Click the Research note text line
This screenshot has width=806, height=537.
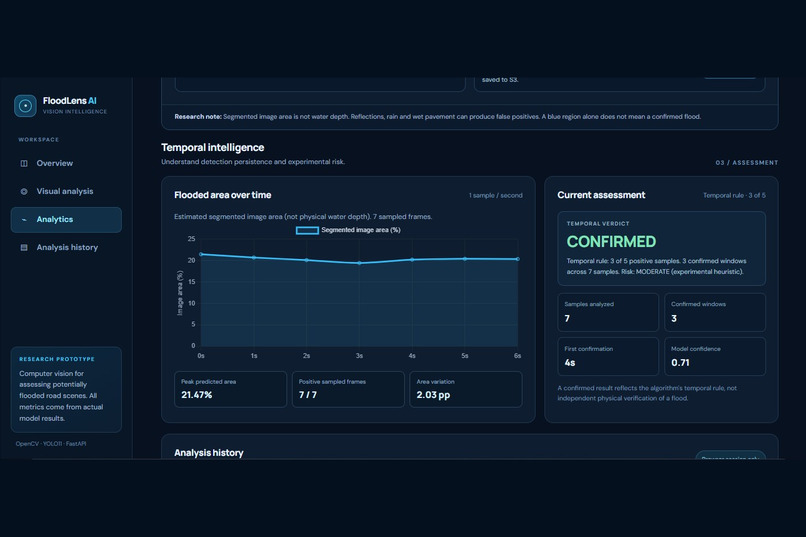click(x=437, y=117)
